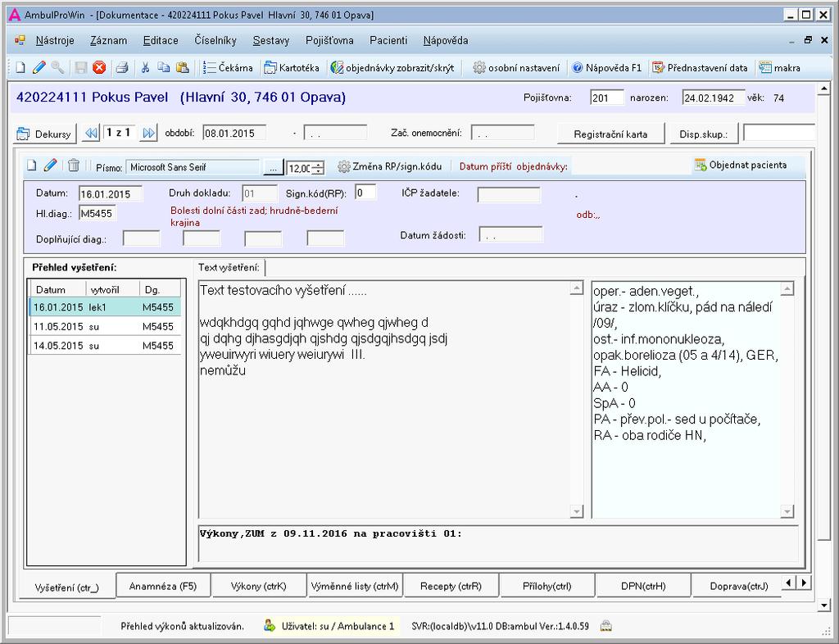Click Objednat pacienta

coord(741,166)
